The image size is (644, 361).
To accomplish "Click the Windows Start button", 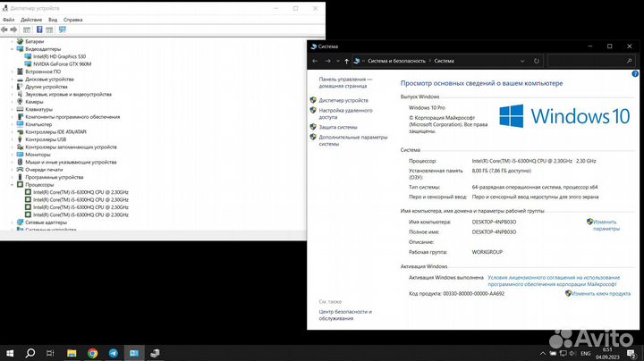I will 10,353.
